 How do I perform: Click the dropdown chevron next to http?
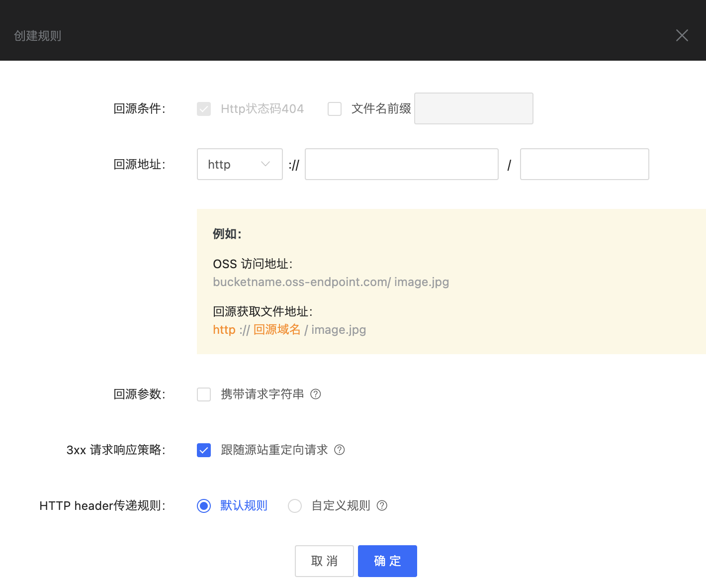tap(265, 164)
